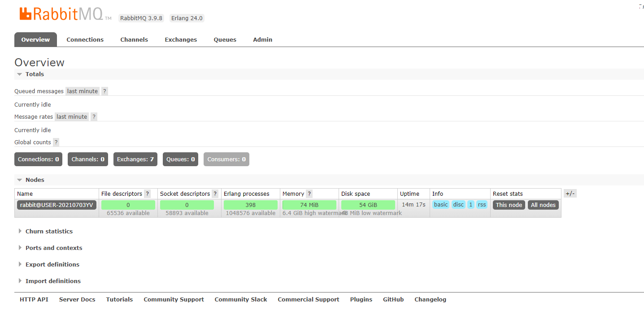The height and width of the screenshot is (327, 644).
Task: Click the Erlang 24.0 version label
Action: click(x=187, y=18)
